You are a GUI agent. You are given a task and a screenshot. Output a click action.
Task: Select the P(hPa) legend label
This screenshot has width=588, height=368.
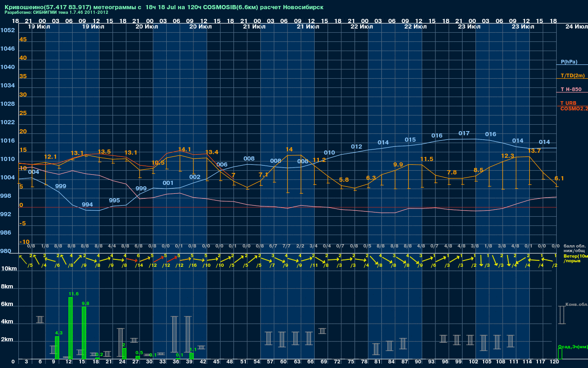(569, 62)
